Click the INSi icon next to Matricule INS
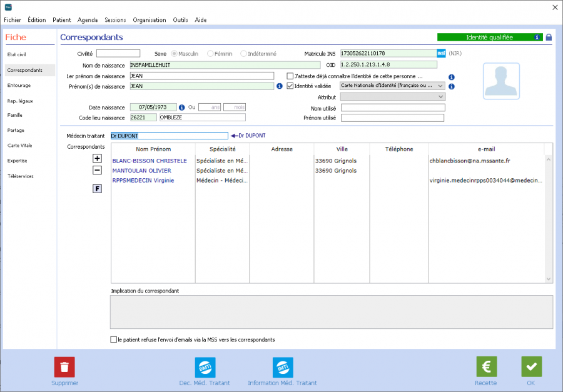 pyautogui.click(x=441, y=54)
